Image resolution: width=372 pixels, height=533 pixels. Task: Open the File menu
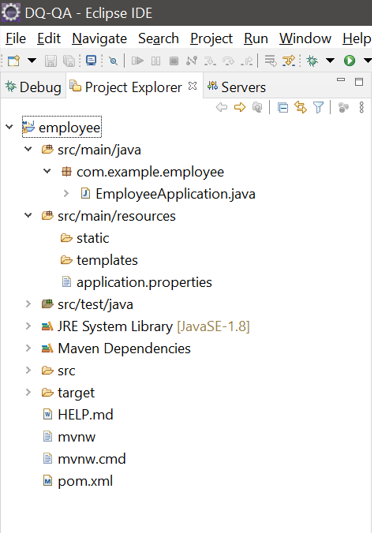[x=16, y=38]
